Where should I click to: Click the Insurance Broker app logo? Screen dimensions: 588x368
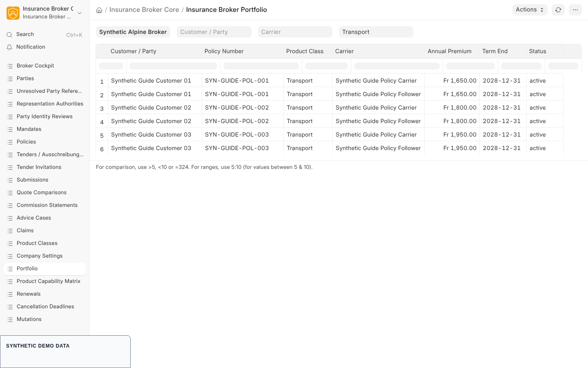13,13
